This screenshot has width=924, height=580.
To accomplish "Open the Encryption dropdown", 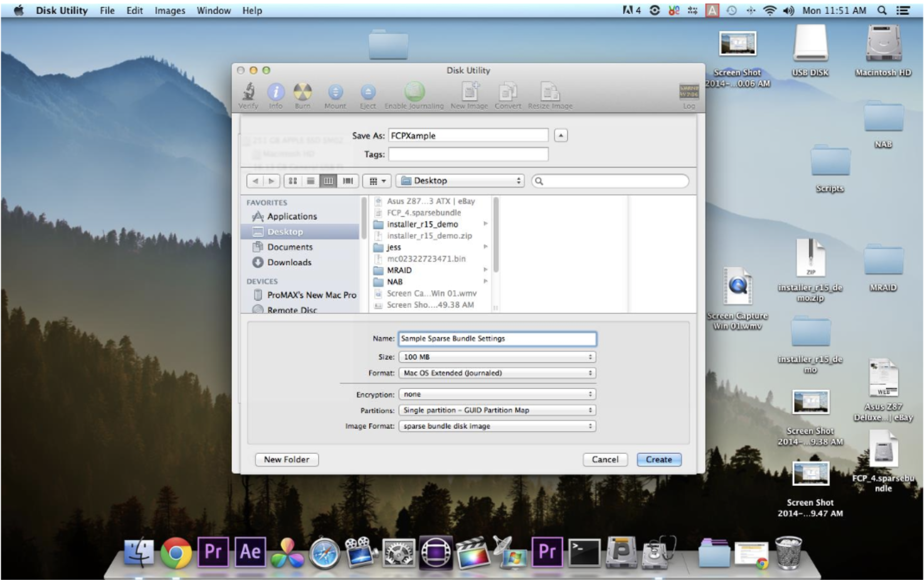I will tap(497, 394).
